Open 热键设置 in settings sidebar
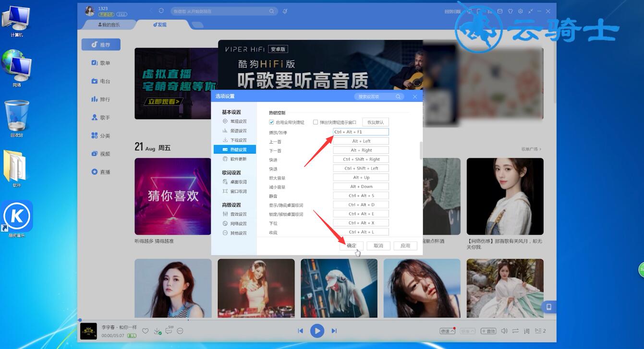644x349 pixels. [234, 149]
